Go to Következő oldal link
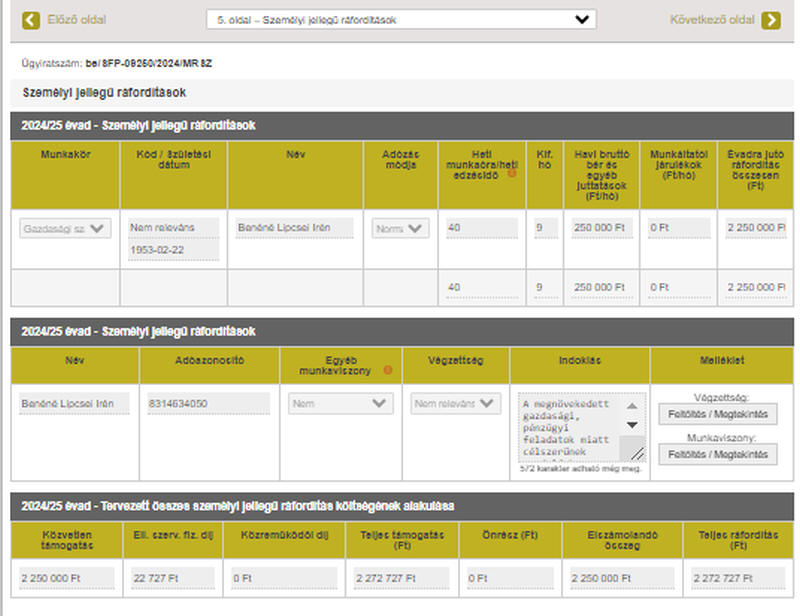 pos(712,20)
